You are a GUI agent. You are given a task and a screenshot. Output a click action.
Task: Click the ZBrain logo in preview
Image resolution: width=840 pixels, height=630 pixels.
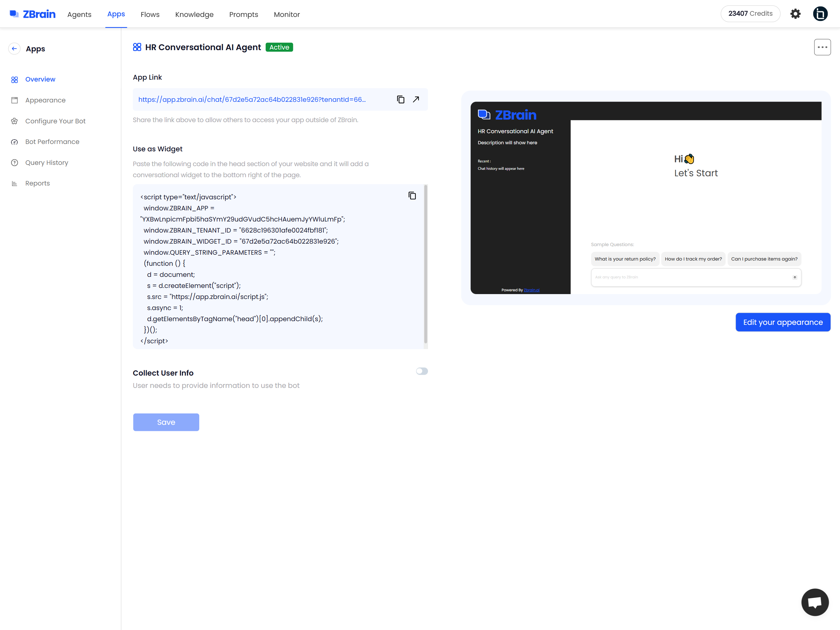tap(507, 115)
